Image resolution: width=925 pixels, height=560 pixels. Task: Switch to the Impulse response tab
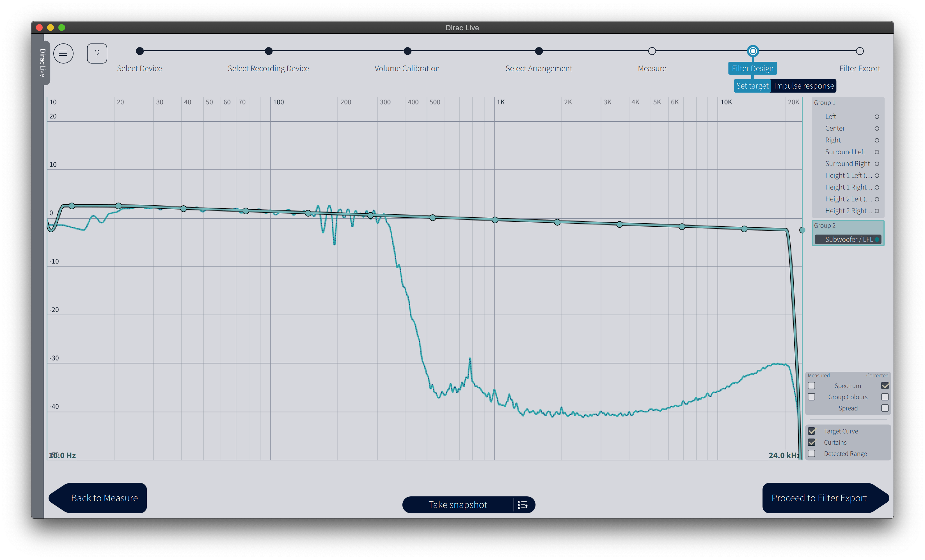coord(804,86)
